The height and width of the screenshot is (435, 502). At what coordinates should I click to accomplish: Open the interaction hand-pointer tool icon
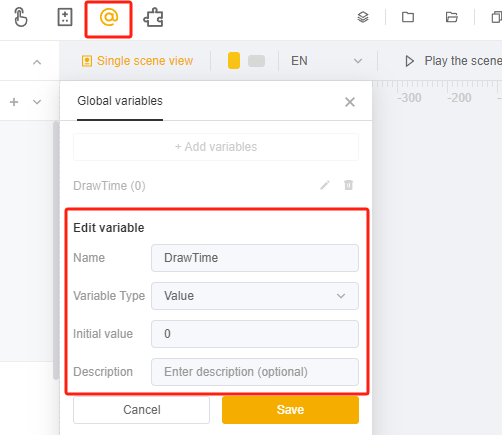tap(20, 17)
